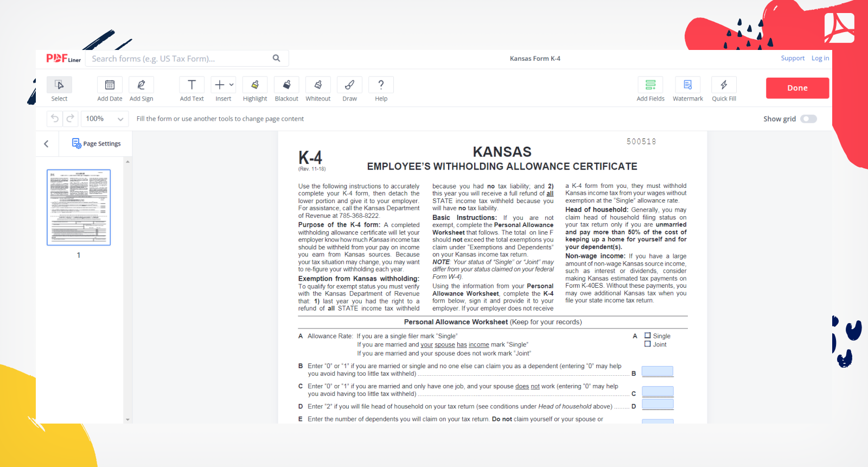Activate the Highlight tool
This screenshot has width=868, height=467.
[255, 85]
